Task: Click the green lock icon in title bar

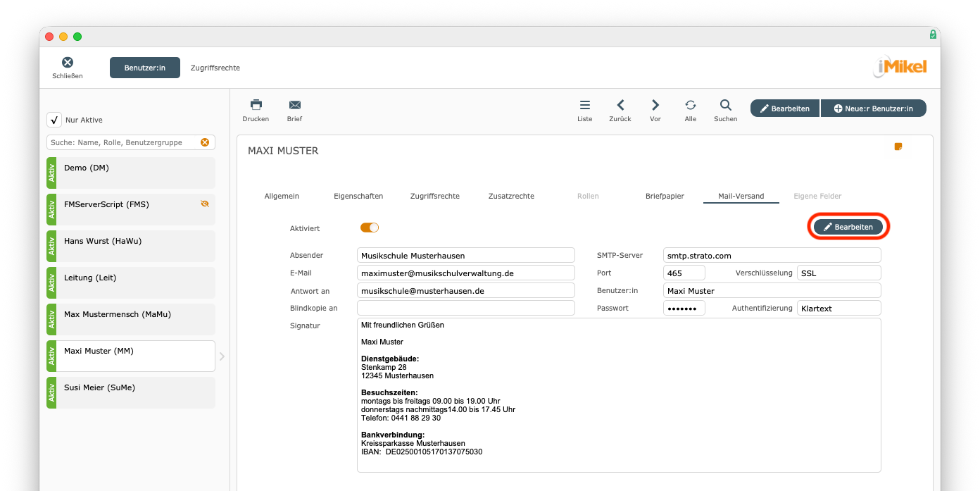Action: (933, 34)
